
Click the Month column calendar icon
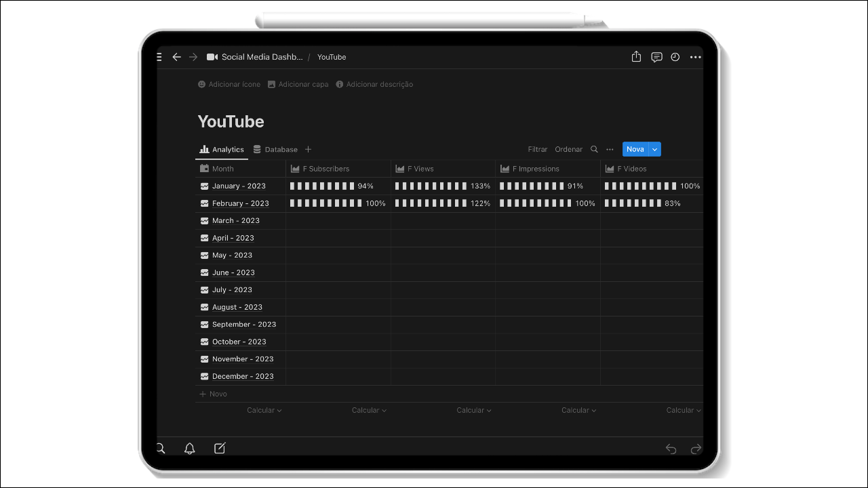204,168
